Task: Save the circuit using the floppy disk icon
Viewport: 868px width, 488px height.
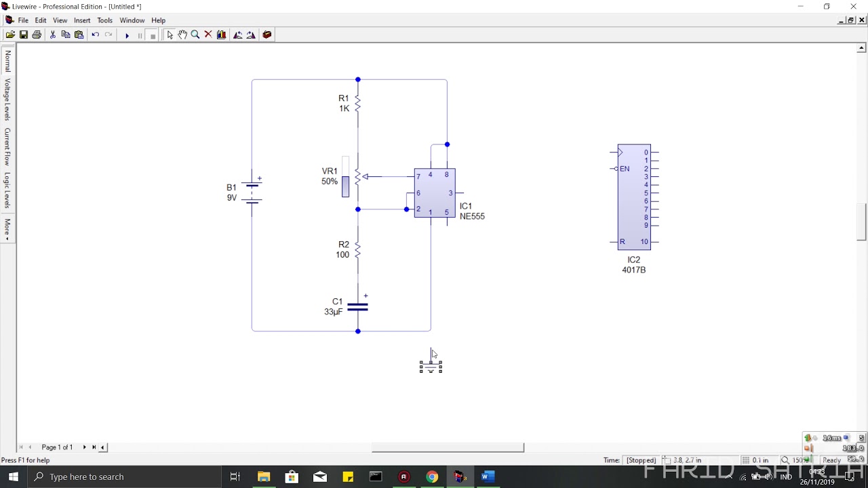Action: [x=24, y=35]
